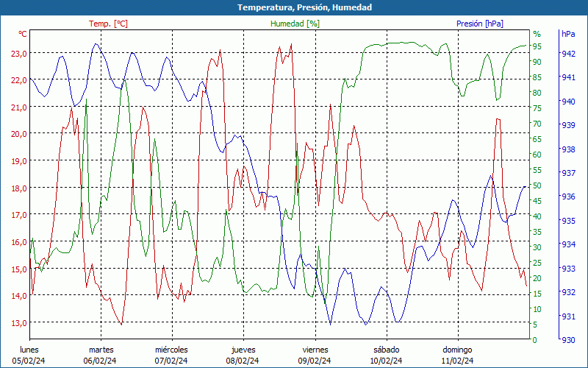Click the blue '941' pressure axis value
Screen dimensions: 588x368
(568, 77)
